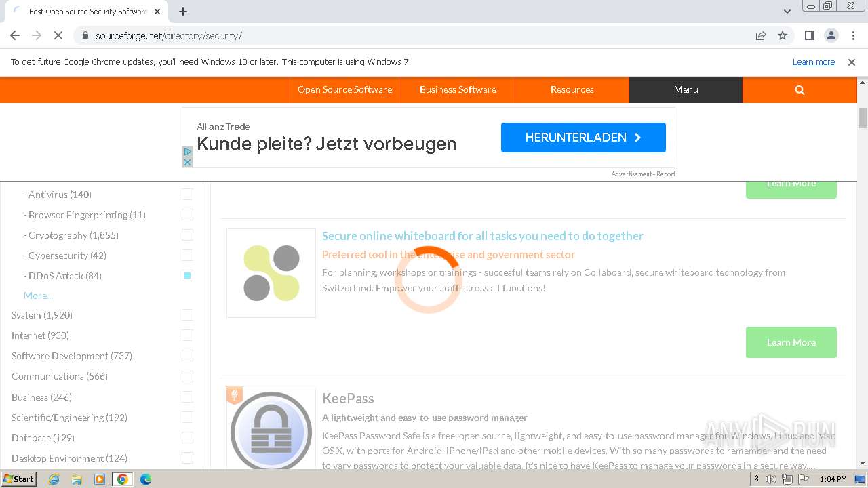Click the browser back arrow

15,35
